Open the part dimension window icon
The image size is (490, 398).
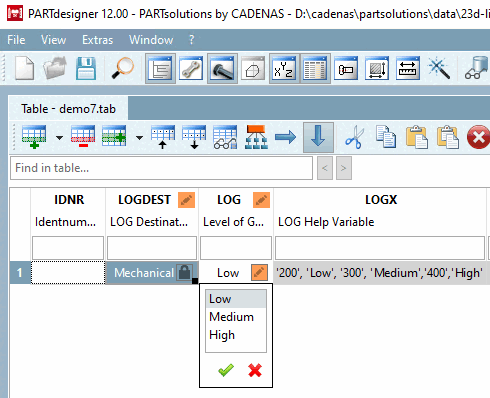click(346, 69)
